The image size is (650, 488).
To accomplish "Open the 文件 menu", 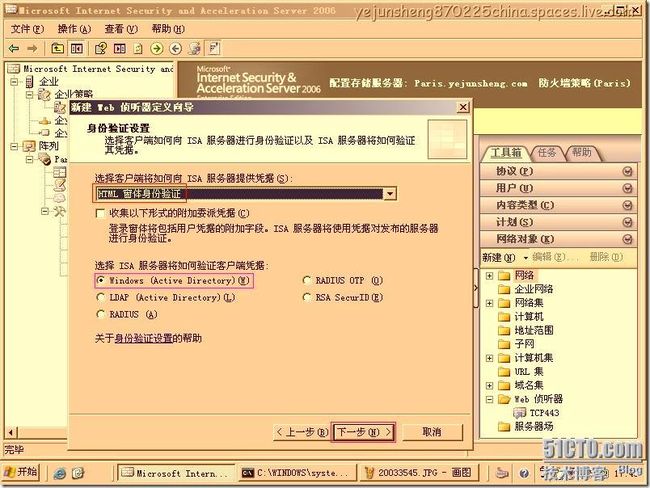I will coord(27,29).
